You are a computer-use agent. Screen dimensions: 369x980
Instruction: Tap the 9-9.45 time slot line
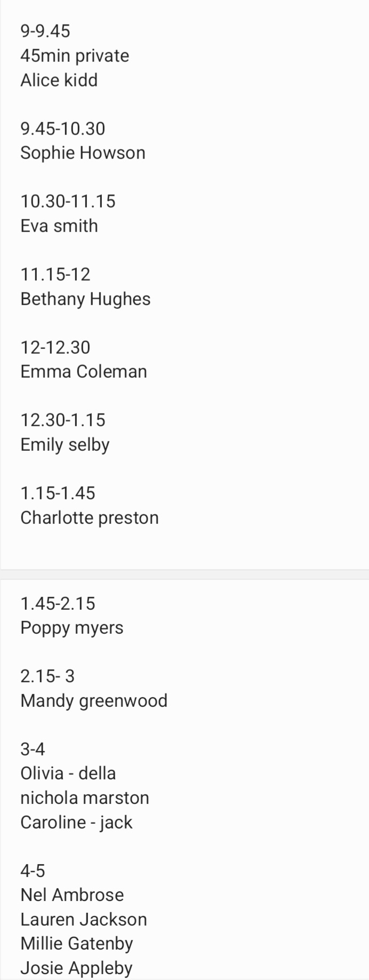pos(45,31)
